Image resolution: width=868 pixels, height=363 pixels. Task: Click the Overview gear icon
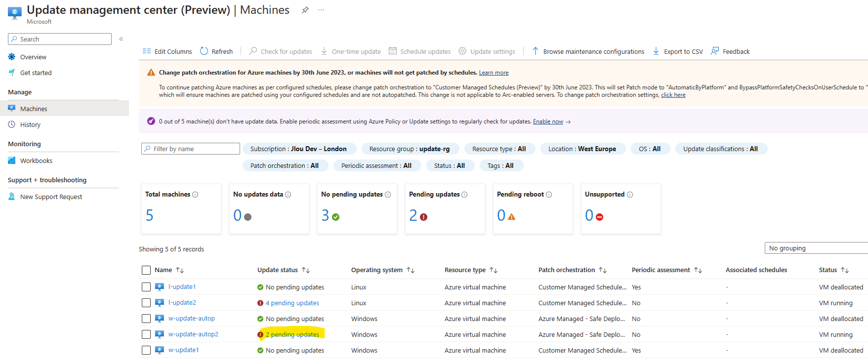[12, 57]
